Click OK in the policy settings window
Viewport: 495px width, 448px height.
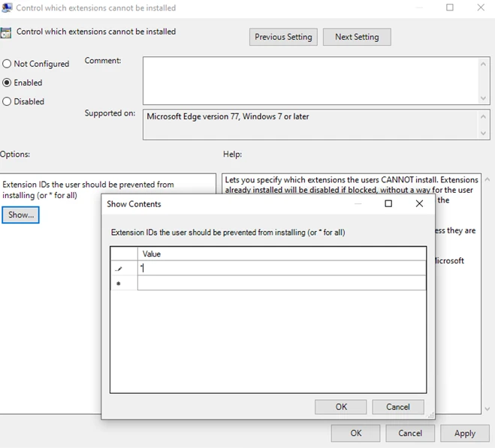355,433
